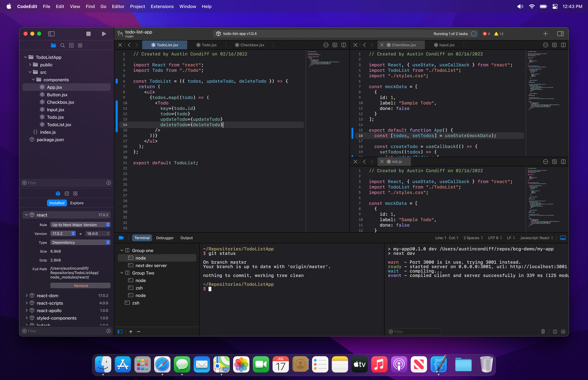Viewport: 588px width, 380px height.
Task: Open the ellipsis options menu above TodoList.jsx
Action: [x=326, y=45]
